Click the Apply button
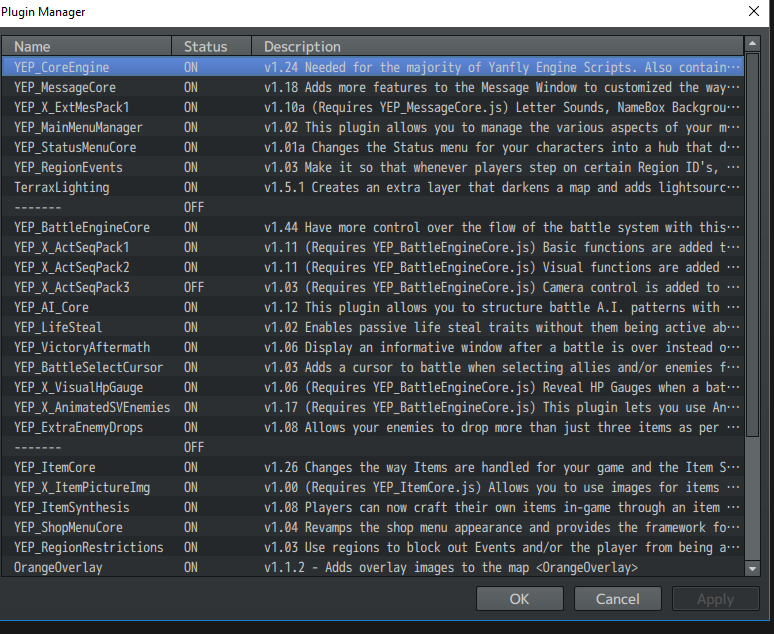774x634 pixels. [x=715, y=598]
